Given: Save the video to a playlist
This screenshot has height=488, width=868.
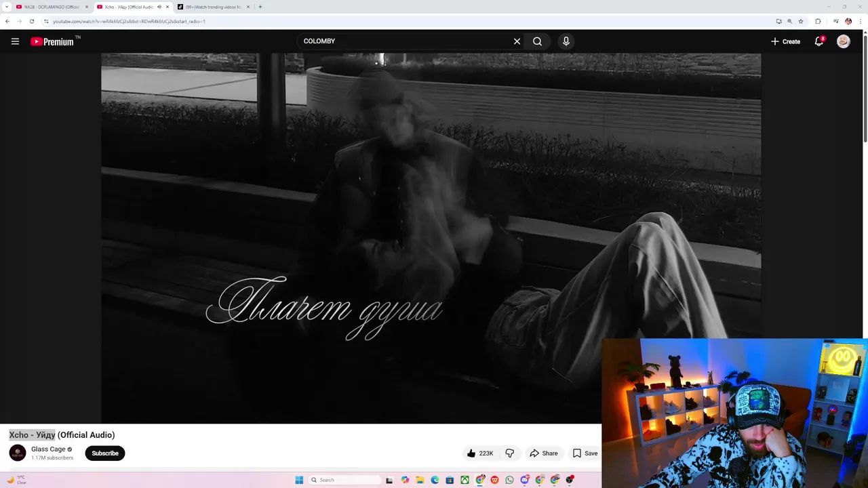Looking at the screenshot, I should click(x=585, y=453).
